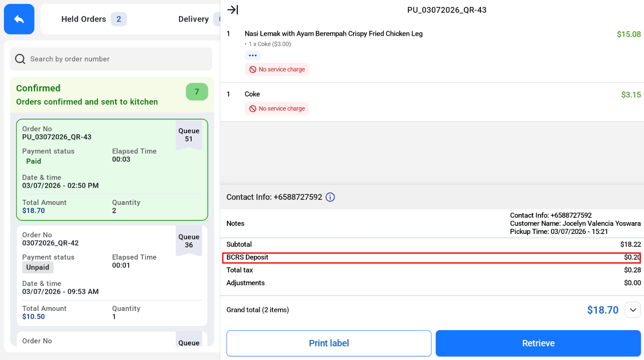
Task: Click the blue back arrow button
Action: [19, 19]
